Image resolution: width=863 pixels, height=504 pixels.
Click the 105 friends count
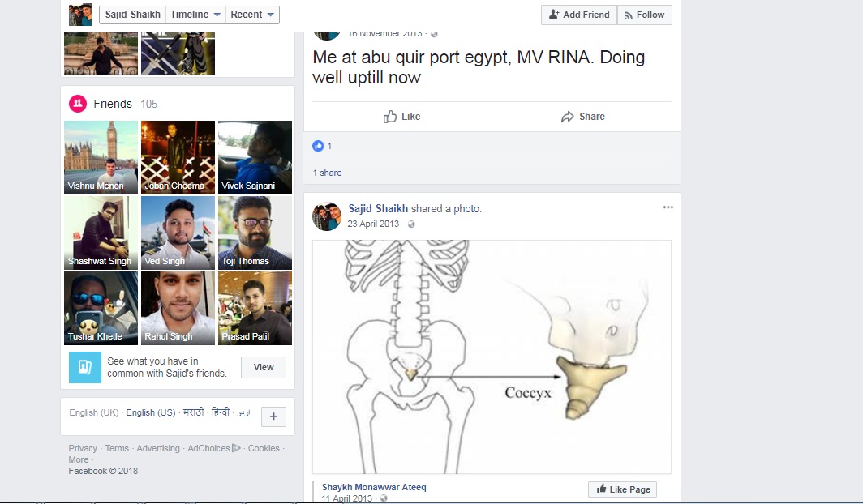click(x=148, y=104)
